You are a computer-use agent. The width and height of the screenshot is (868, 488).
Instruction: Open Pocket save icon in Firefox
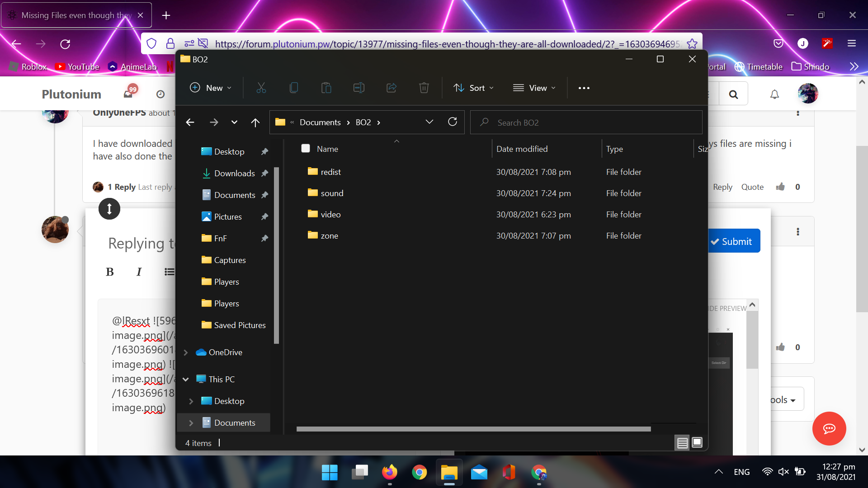point(778,43)
